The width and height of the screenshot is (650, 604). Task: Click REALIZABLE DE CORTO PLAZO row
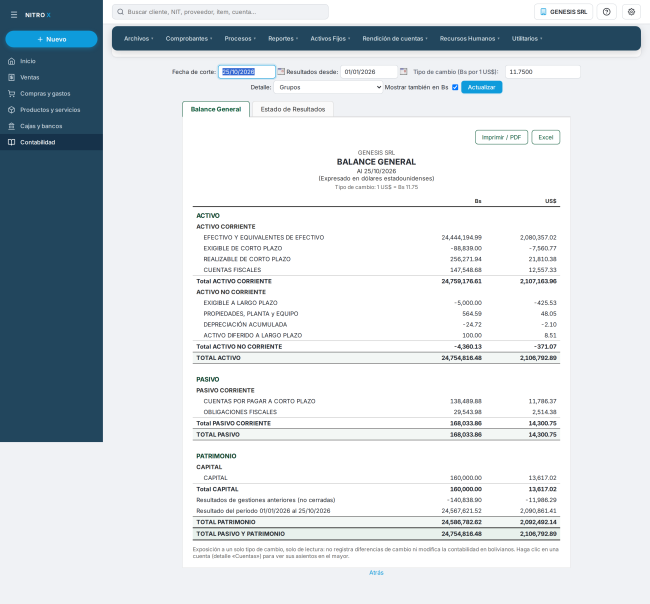click(x=376, y=259)
